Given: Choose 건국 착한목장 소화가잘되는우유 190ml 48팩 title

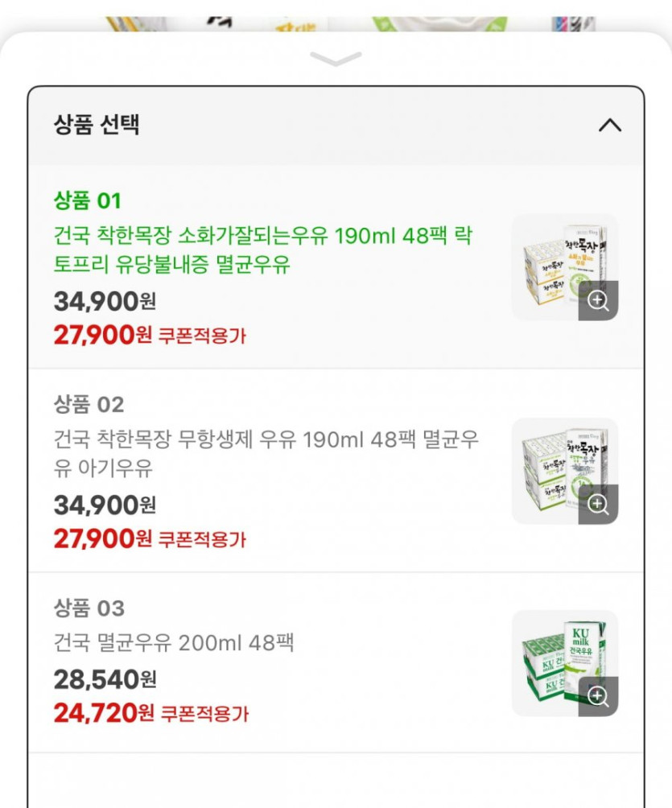Looking at the screenshot, I should click(x=262, y=250).
